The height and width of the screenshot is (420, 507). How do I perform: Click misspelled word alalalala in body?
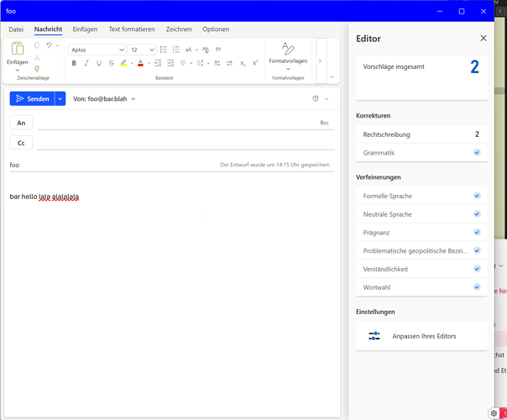65,197
